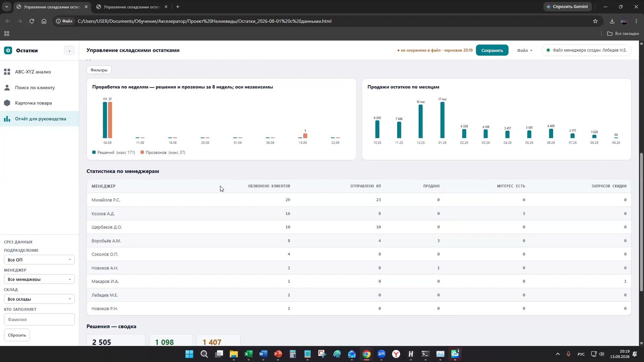The height and width of the screenshot is (362, 644).
Task: Click the 04.08 Решений bar in chart
Action: pos(105,120)
